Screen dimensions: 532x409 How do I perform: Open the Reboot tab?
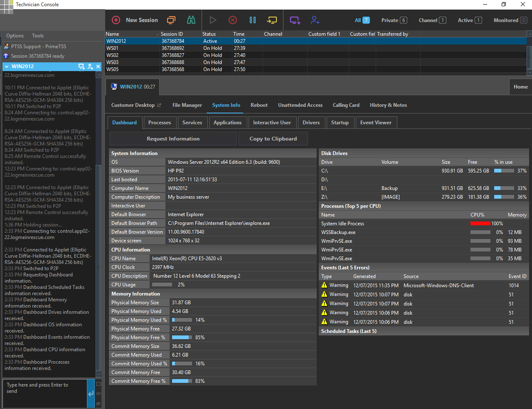tap(259, 105)
